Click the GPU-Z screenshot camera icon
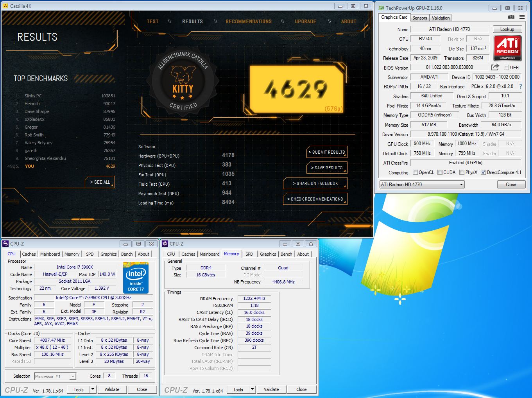Image resolution: width=532 pixels, height=398 pixels. point(511,17)
